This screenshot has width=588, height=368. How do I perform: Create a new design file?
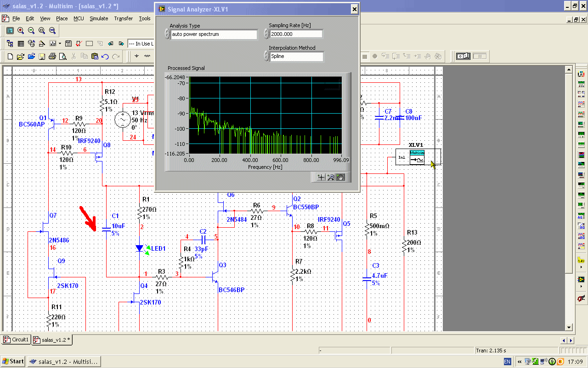click(10, 57)
